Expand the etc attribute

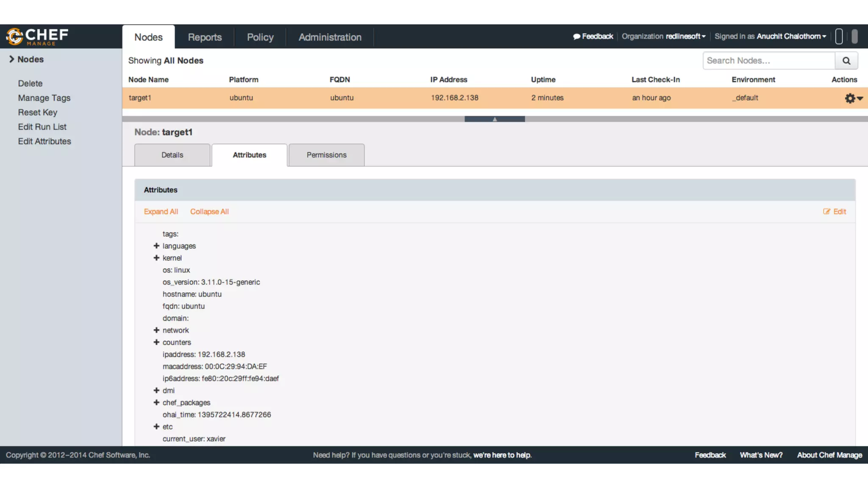click(156, 427)
